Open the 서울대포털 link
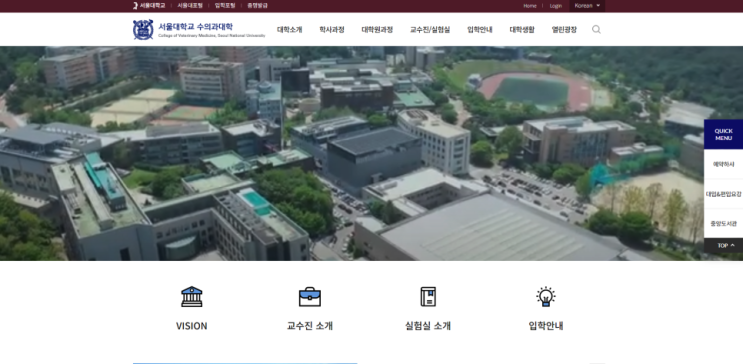The height and width of the screenshot is (364, 743). click(190, 6)
